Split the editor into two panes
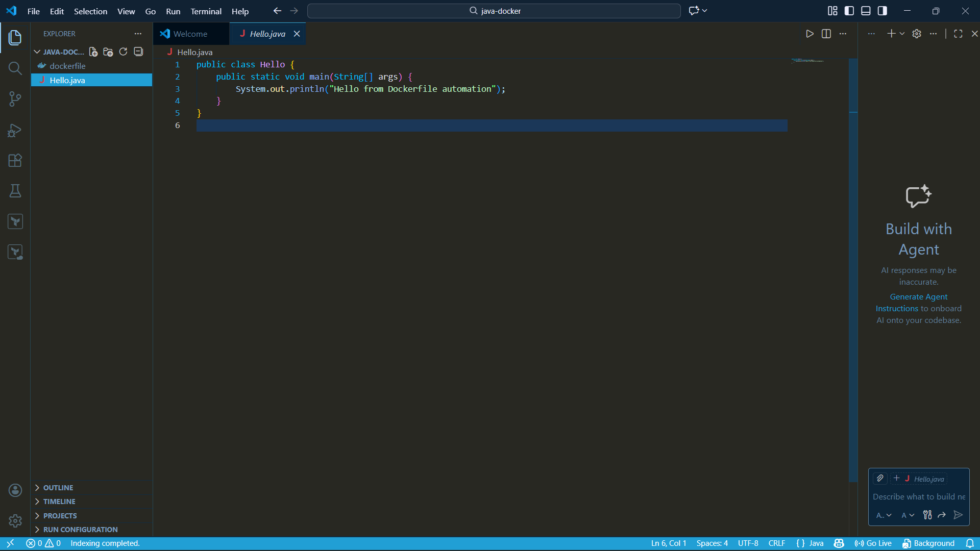 [826, 34]
